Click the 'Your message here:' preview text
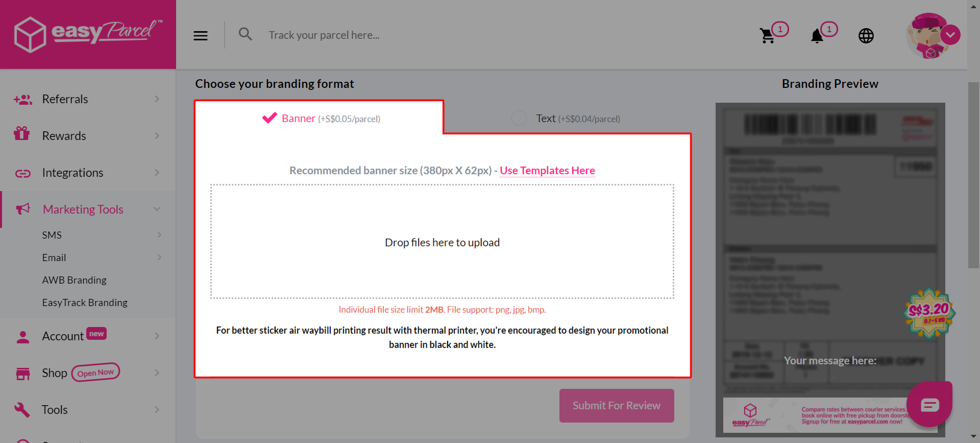 tap(830, 361)
